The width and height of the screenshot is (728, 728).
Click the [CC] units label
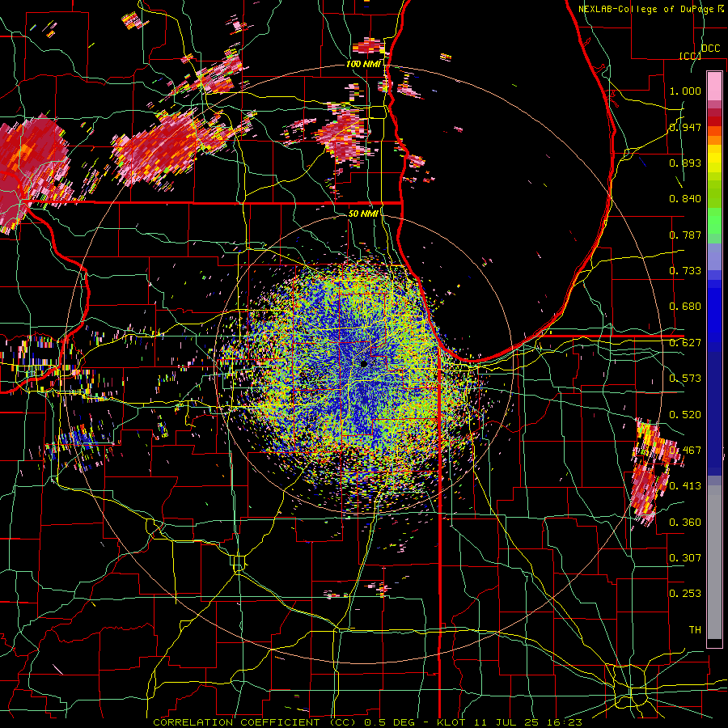pos(690,56)
